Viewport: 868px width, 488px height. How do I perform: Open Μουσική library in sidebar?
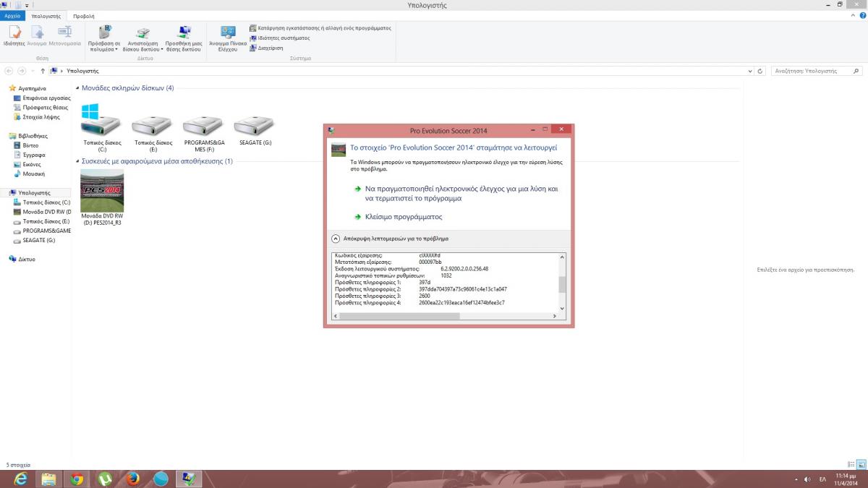pyautogui.click(x=29, y=174)
